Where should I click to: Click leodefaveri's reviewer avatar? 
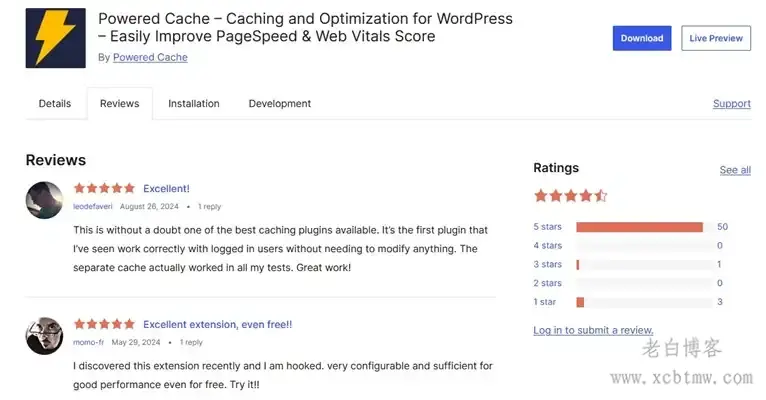pyautogui.click(x=45, y=200)
